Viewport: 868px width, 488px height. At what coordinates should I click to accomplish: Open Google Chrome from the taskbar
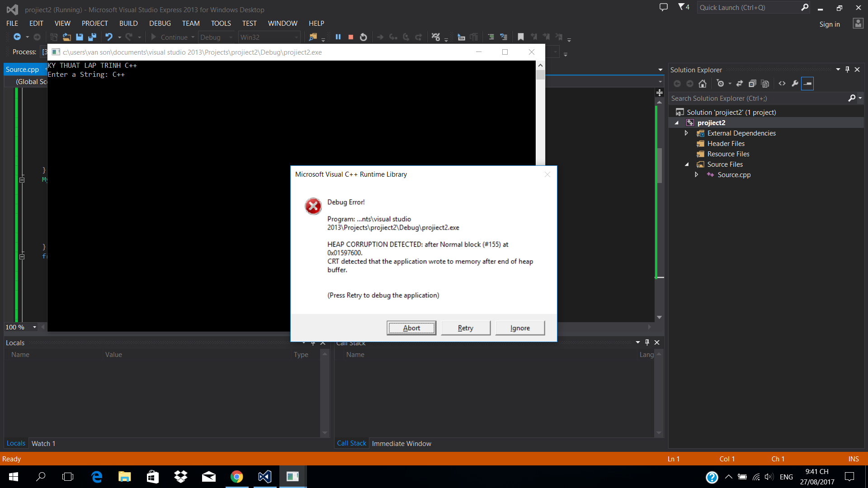click(x=236, y=477)
